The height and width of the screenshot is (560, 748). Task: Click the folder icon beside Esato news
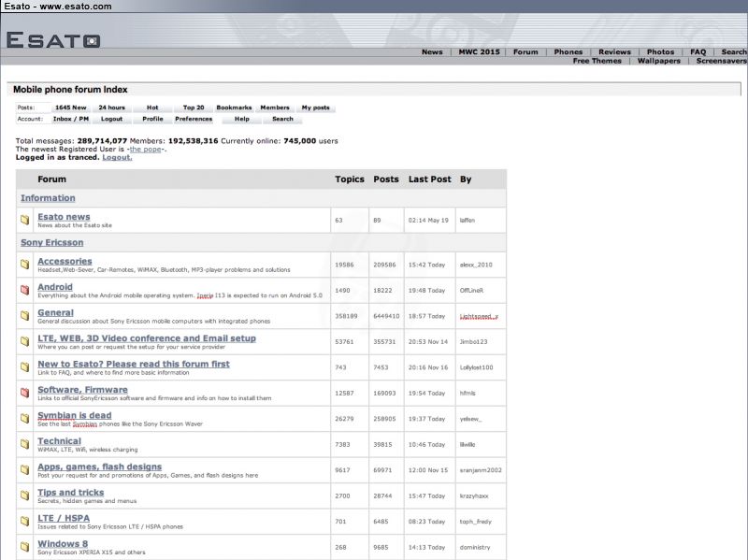tap(25, 220)
